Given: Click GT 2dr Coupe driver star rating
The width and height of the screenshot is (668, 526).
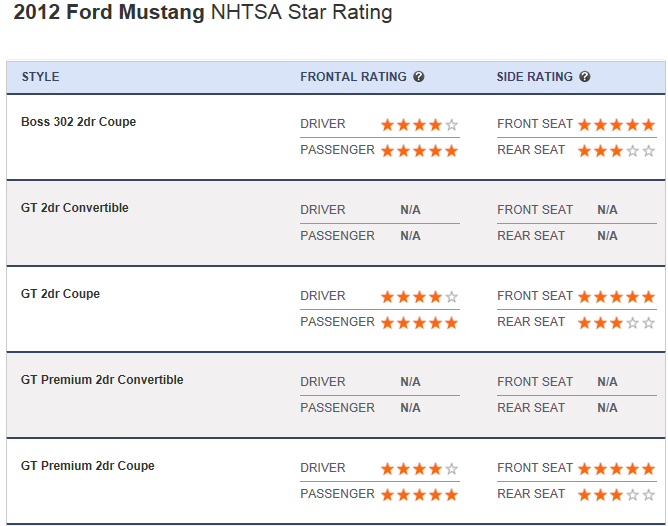Looking at the screenshot, I should [x=419, y=297].
